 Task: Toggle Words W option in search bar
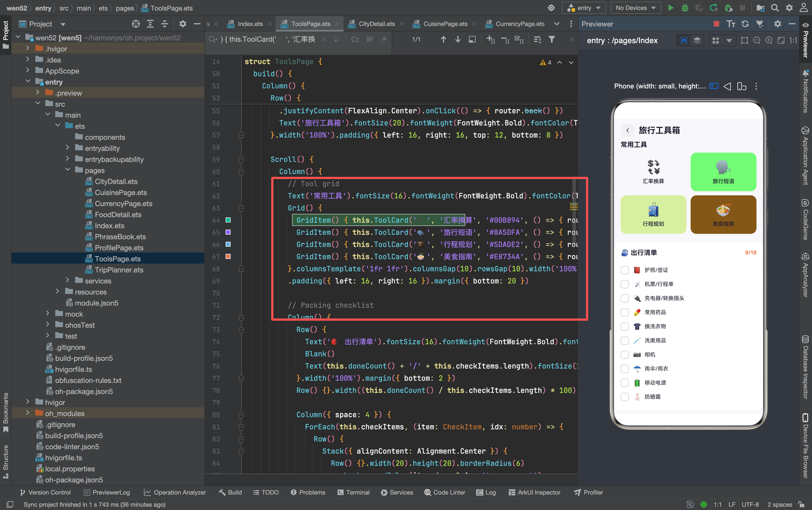[370, 40]
